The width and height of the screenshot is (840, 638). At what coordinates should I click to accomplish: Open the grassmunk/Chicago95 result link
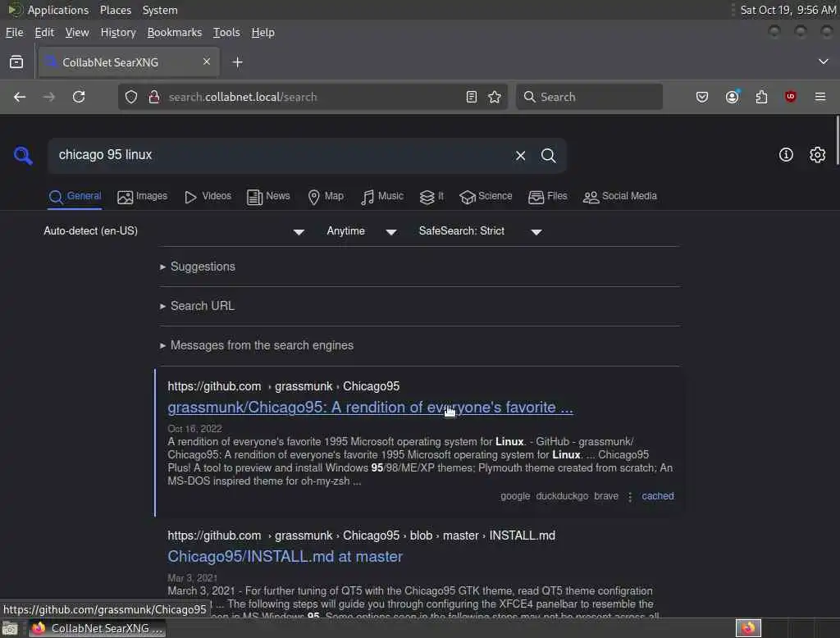[x=370, y=408]
